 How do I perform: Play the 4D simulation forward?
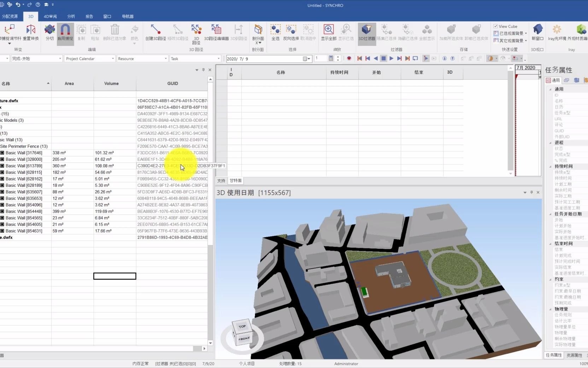[x=392, y=58]
